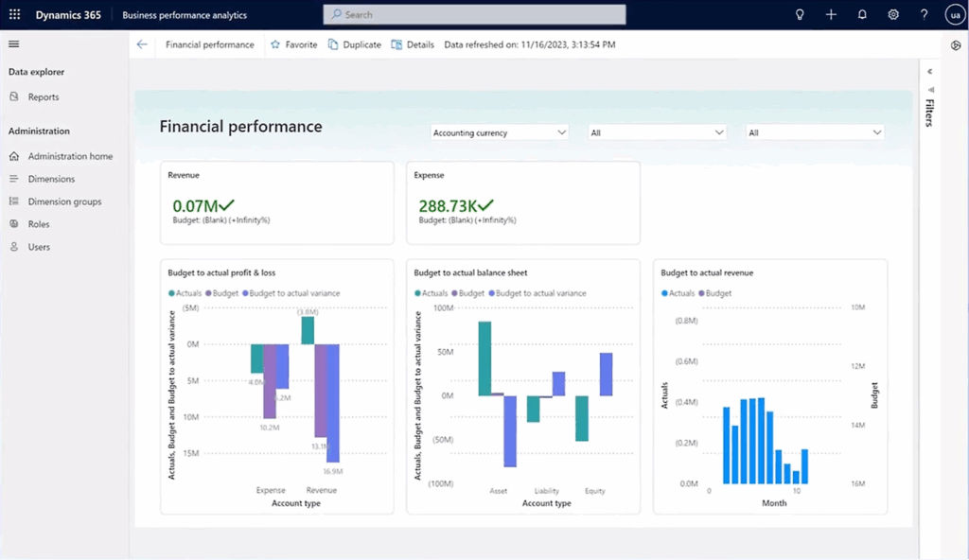Toggle Favorite for the Financial performance report
The height and width of the screenshot is (560, 969).
click(x=293, y=44)
